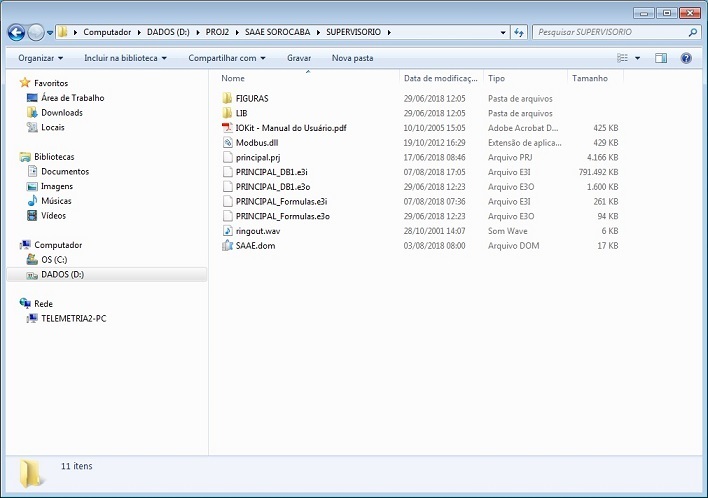Sort by Data de modificação column header
Image resolution: width=708 pixels, height=498 pixels.
(441, 78)
